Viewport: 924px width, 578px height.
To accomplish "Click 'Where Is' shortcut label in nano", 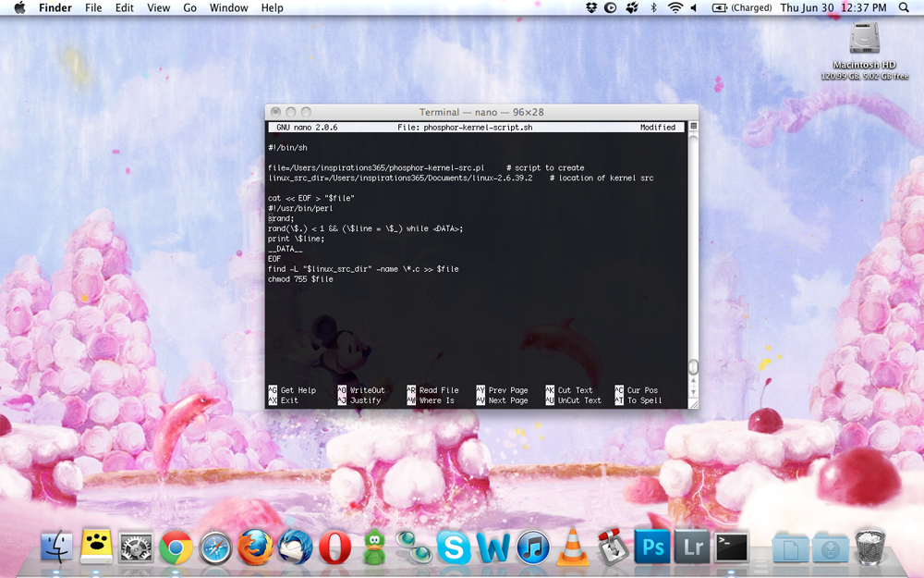I will pyautogui.click(x=437, y=400).
